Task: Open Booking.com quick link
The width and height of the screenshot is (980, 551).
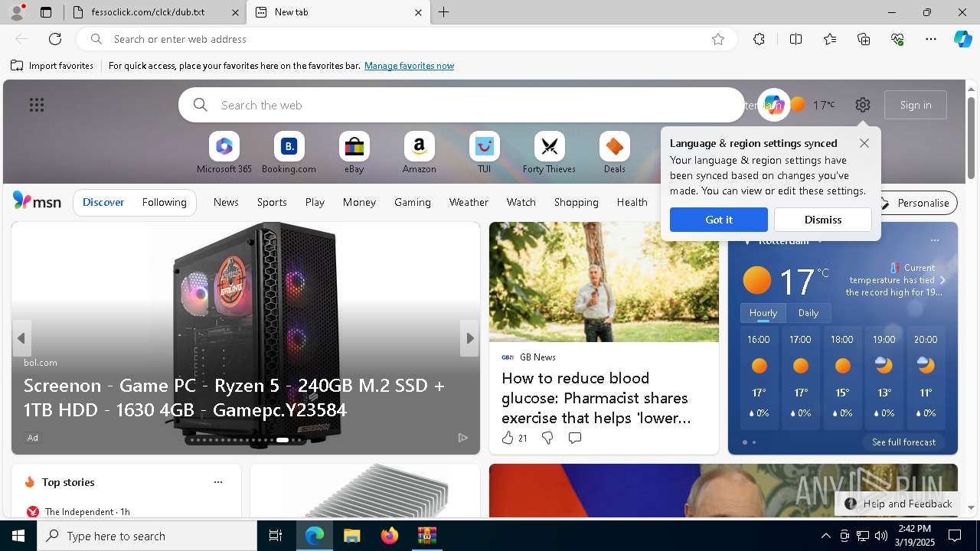Action: point(289,153)
